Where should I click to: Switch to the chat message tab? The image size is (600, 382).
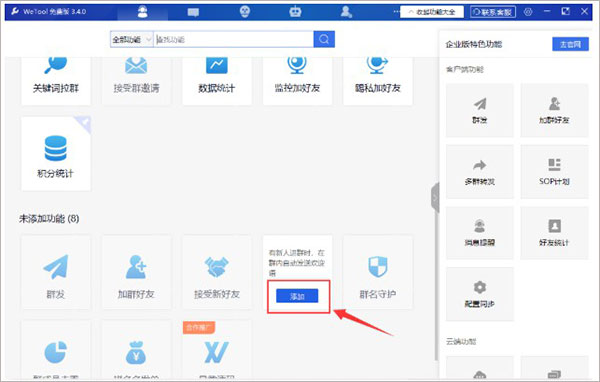point(193,12)
